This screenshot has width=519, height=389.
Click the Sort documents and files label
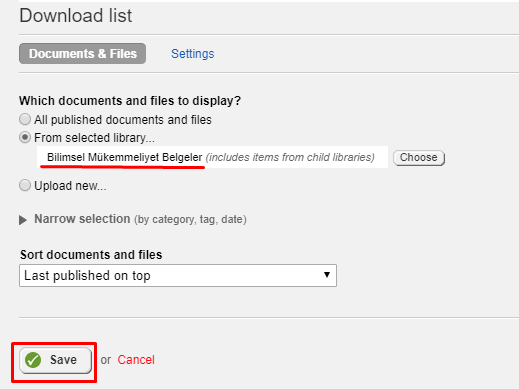(x=91, y=255)
